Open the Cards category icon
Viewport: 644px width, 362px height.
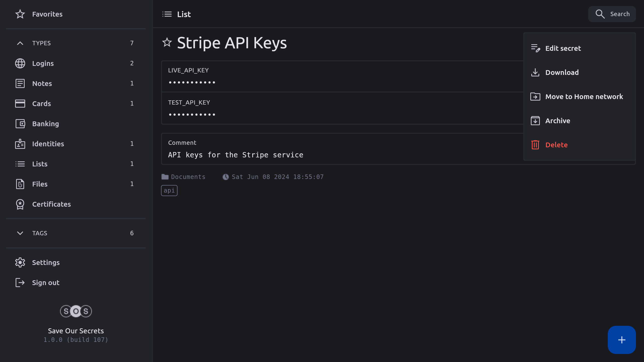[x=20, y=104]
